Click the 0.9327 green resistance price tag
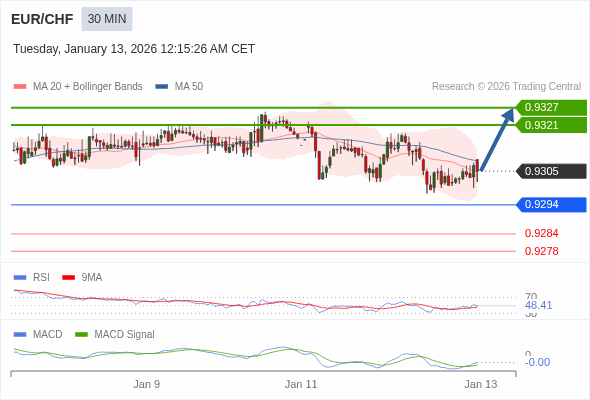 pos(551,108)
